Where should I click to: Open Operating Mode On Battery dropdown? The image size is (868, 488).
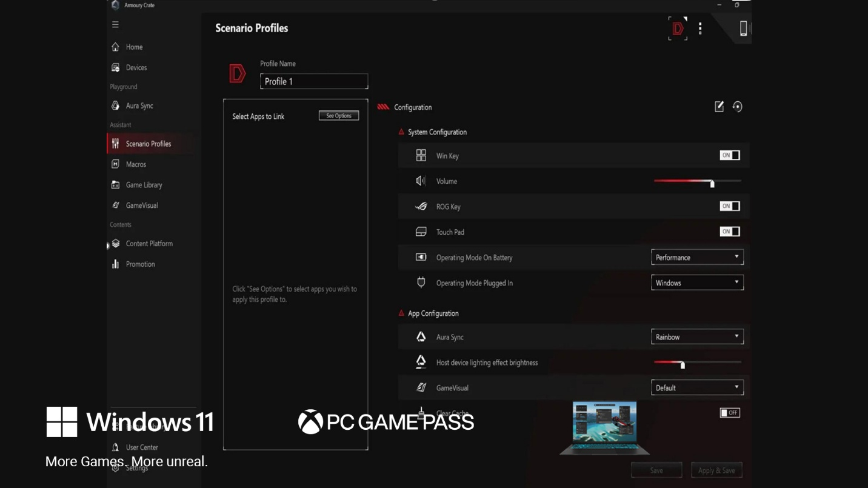click(x=697, y=257)
